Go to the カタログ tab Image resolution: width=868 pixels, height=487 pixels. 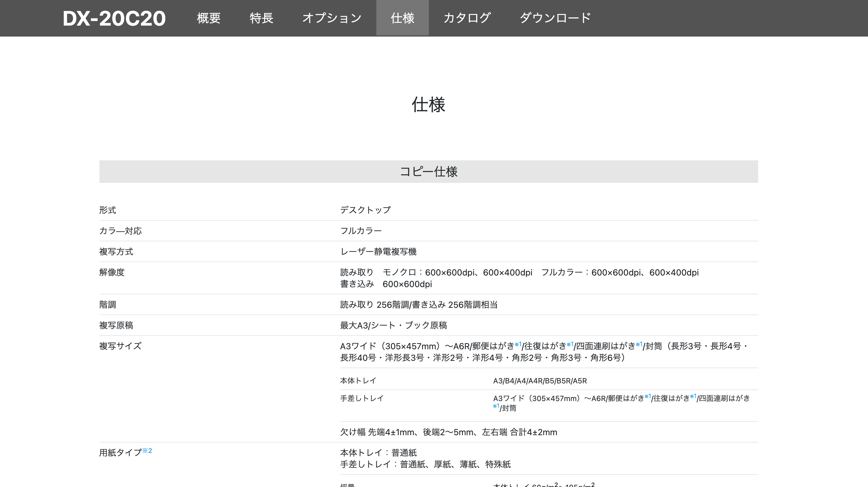point(467,18)
